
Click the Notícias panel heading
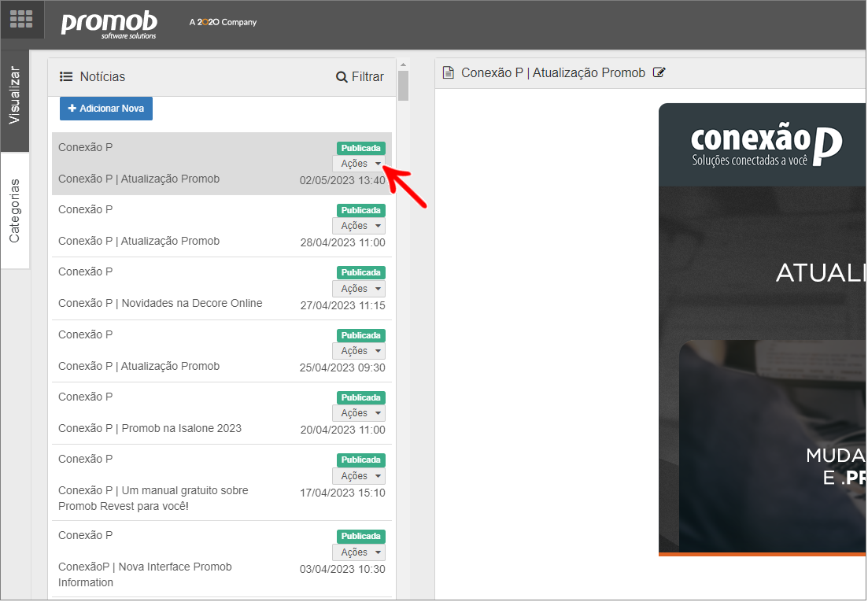102,77
